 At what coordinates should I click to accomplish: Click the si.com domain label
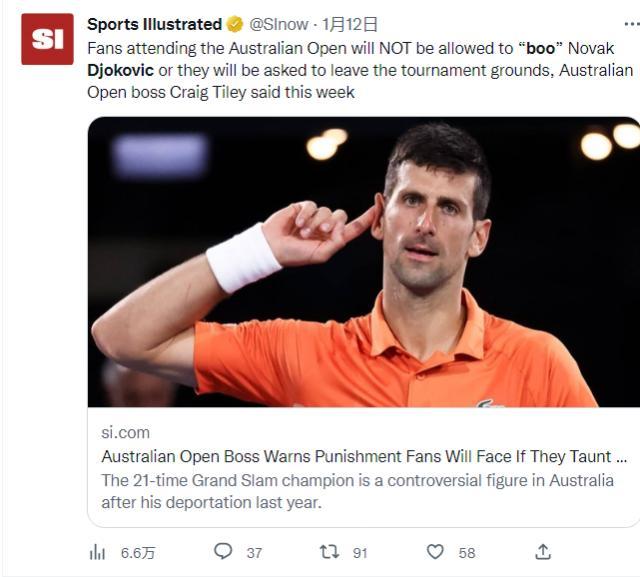coord(126,432)
